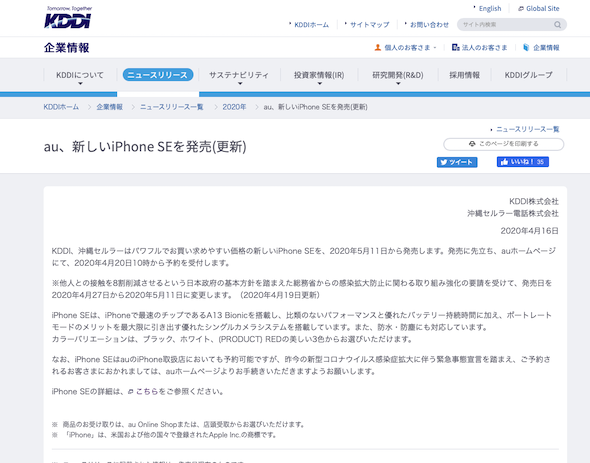Open the サステナビリティ tab
The width and height of the screenshot is (590, 463).
[x=239, y=75]
